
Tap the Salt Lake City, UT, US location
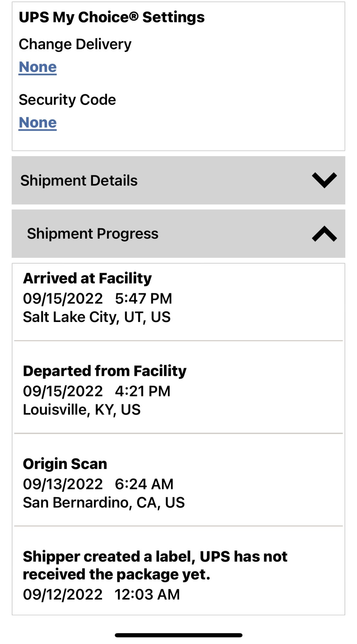[97, 317]
